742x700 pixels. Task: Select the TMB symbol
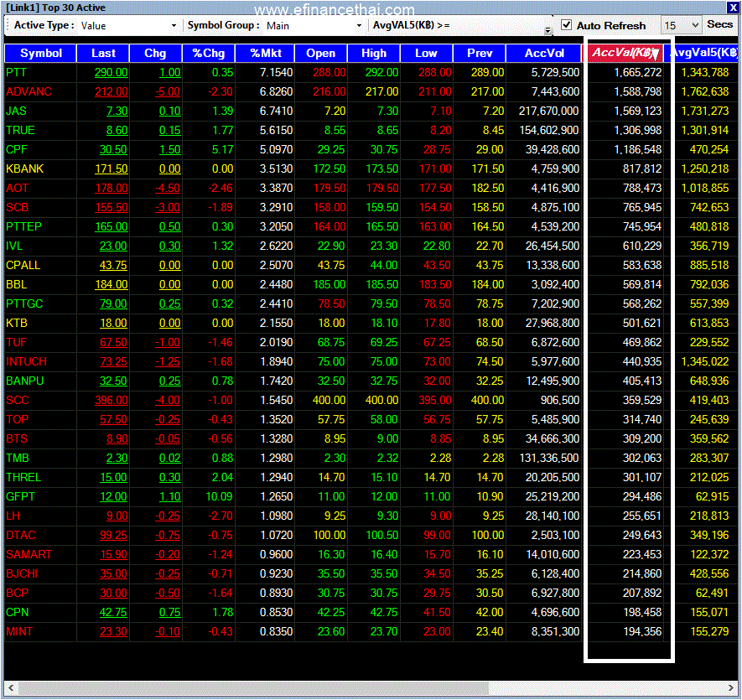click(18, 459)
